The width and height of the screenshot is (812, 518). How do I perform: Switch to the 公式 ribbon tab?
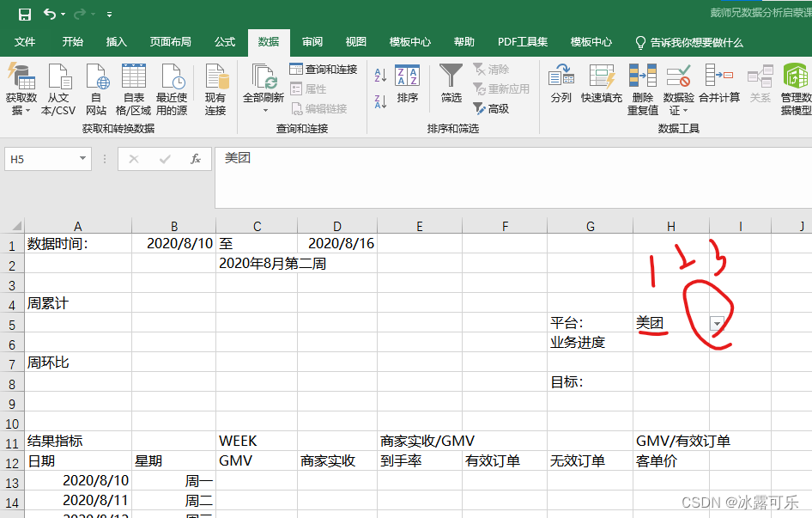click(x=225, y=42)
